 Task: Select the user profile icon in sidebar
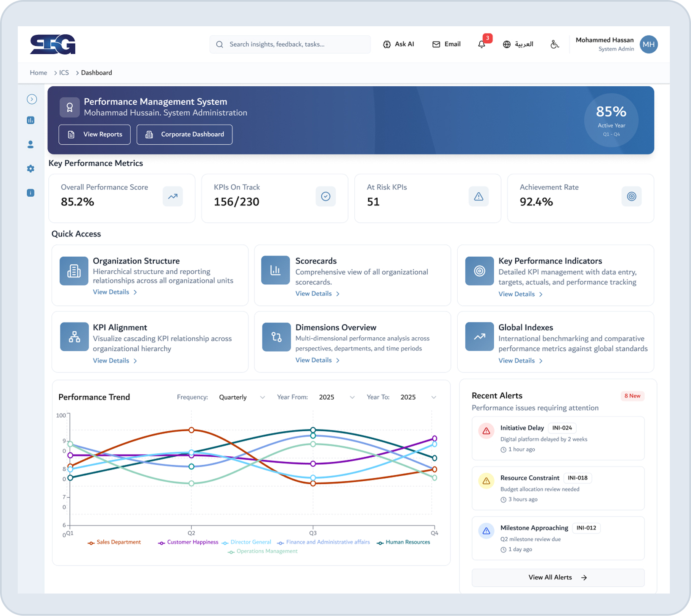30,144
